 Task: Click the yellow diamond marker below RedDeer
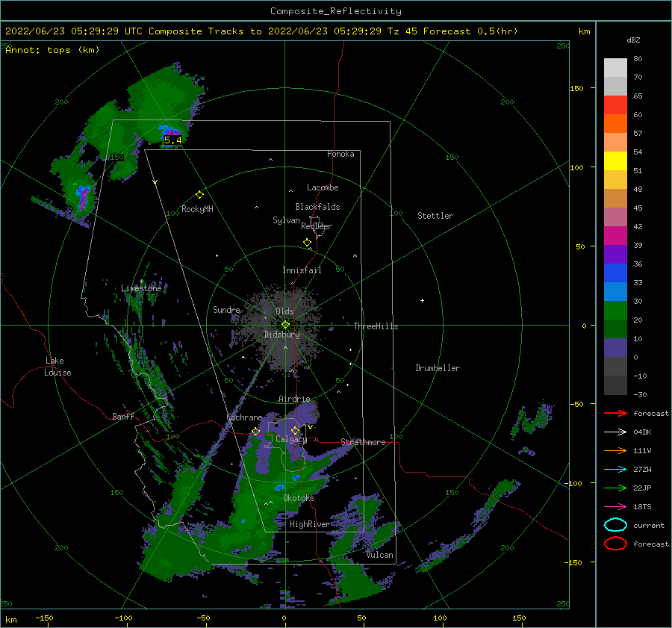pos(307,243)
